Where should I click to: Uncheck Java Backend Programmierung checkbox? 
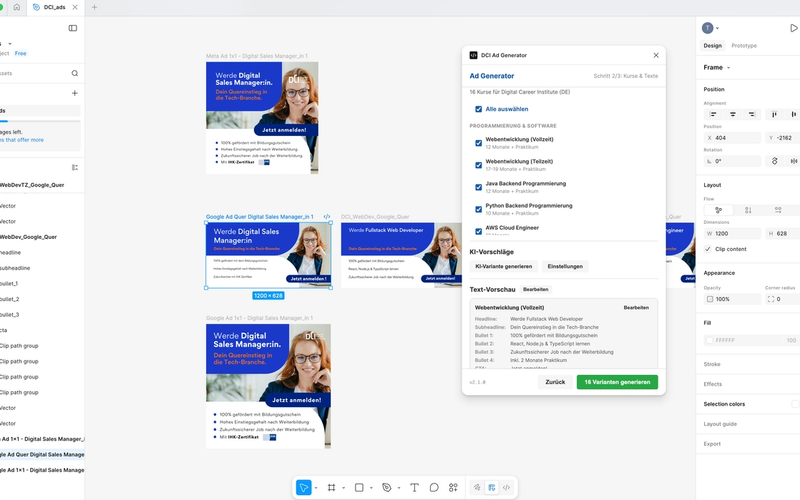click(479, 187)
